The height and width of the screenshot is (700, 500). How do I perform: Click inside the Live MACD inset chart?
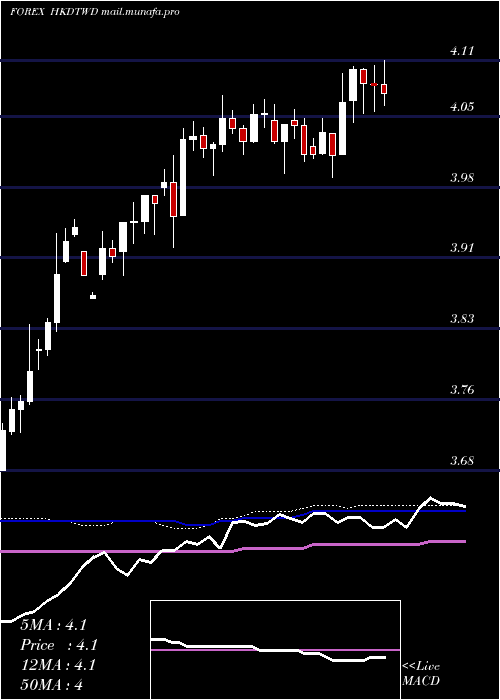pos(275,650)
